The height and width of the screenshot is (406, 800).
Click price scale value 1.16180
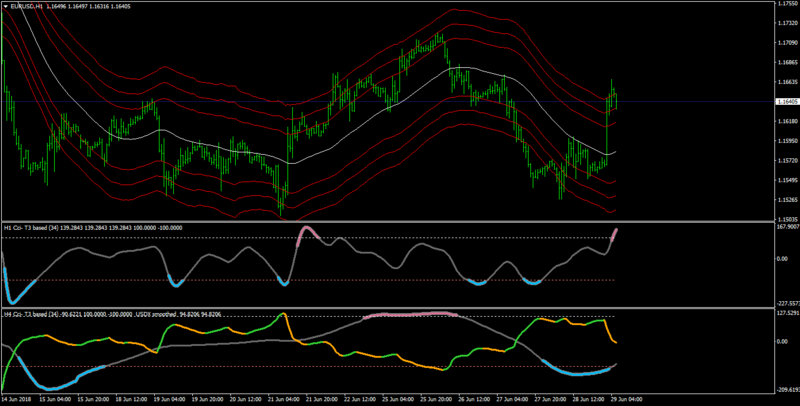787,121
